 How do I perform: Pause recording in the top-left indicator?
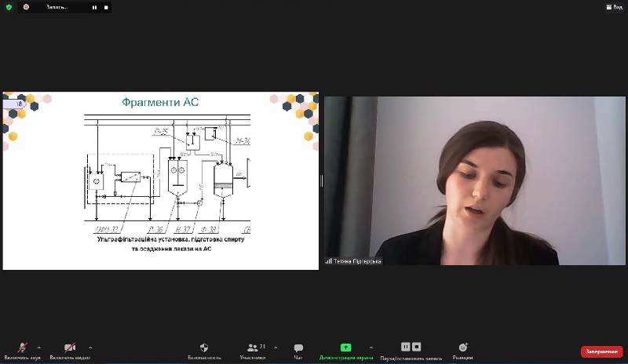94,7
